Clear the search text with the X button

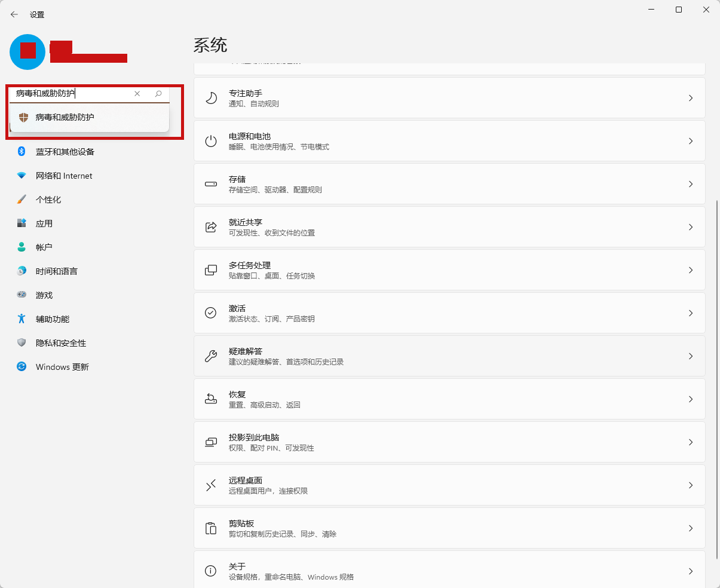click(137, 94)
